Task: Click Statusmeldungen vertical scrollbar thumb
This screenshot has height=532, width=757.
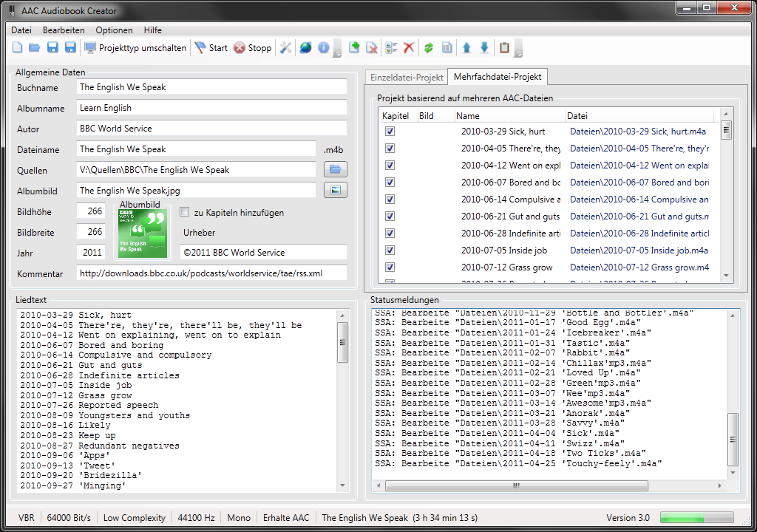Action: tap(733, 439)
